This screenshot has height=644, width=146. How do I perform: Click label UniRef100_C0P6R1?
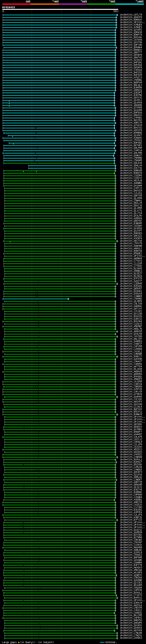(131, 118)
